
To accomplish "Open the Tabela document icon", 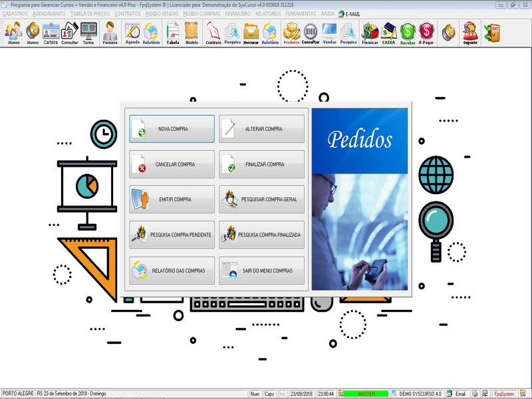I will tap(173, 33).
